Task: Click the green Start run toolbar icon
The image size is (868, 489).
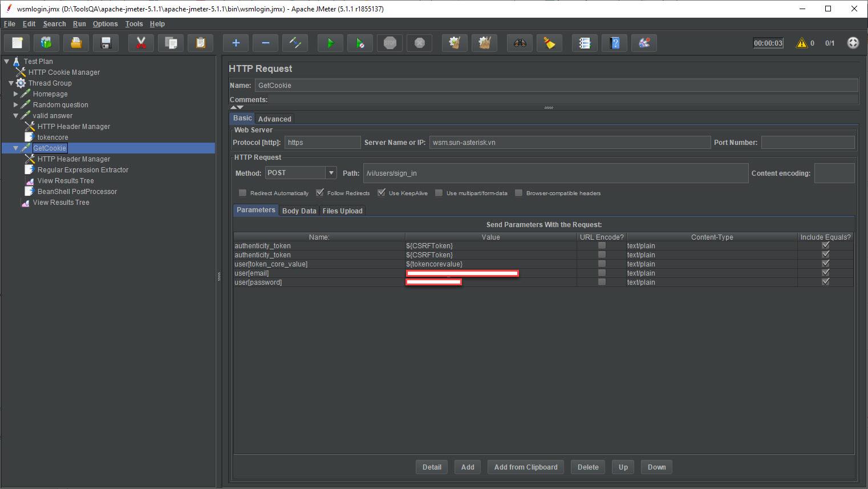Action: point(330,43)
